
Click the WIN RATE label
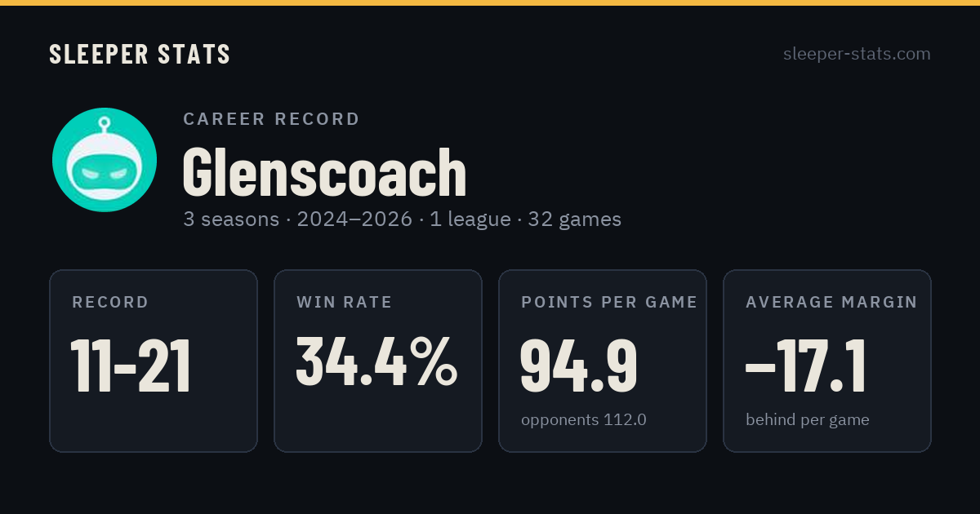pos(345,303)
